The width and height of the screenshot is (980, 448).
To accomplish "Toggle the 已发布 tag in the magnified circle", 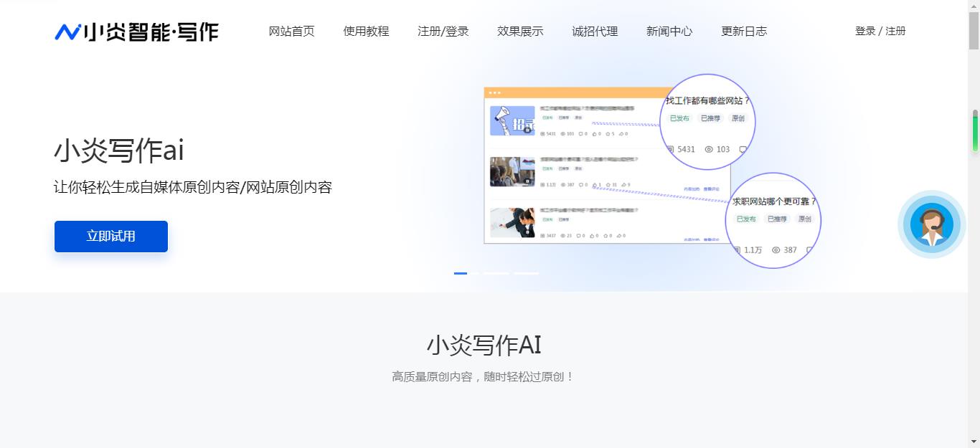I will click(x=679, y=118).
